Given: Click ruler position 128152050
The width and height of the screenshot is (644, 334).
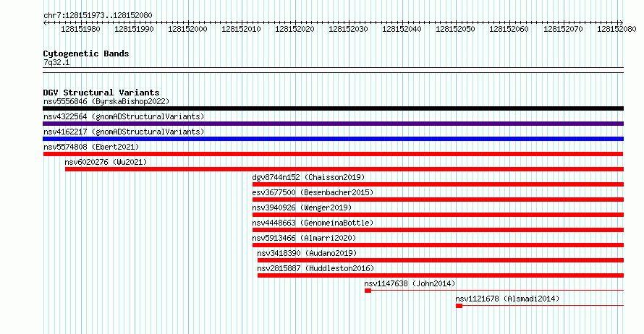Looking at the screenshot, I should coord(455,29).
